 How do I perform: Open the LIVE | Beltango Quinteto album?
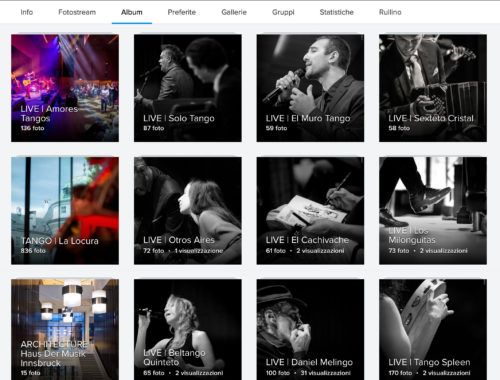pos(188,330)
